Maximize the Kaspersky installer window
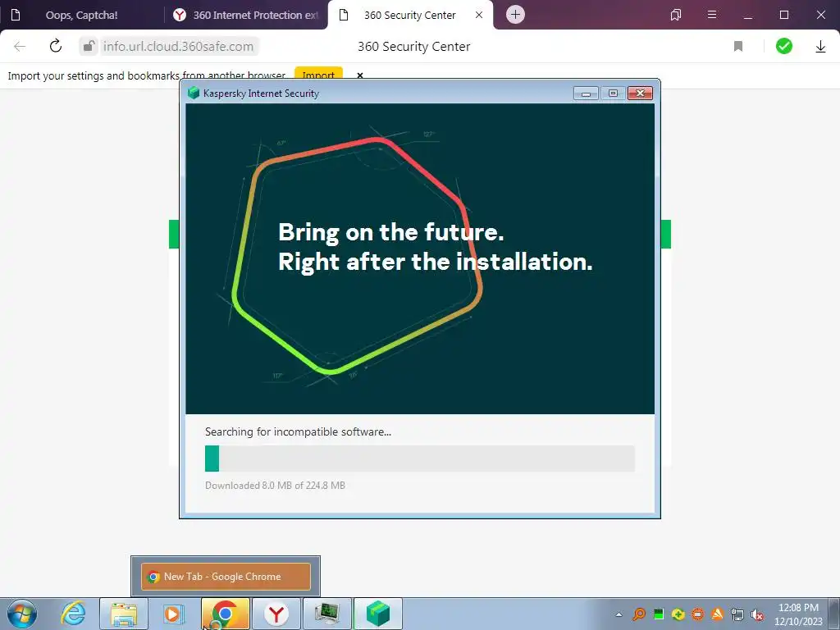The height and width of the screenshot is (630, 840). coord(613,94)
